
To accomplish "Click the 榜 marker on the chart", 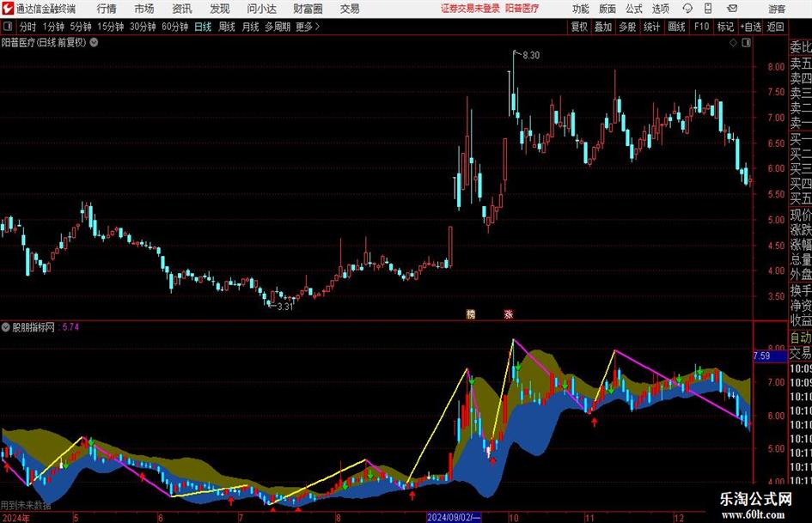I will coord(471,314).
